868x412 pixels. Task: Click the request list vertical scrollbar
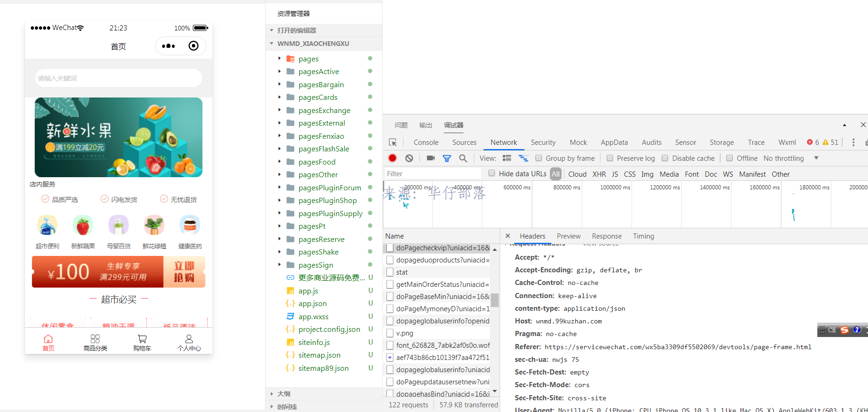495,300
